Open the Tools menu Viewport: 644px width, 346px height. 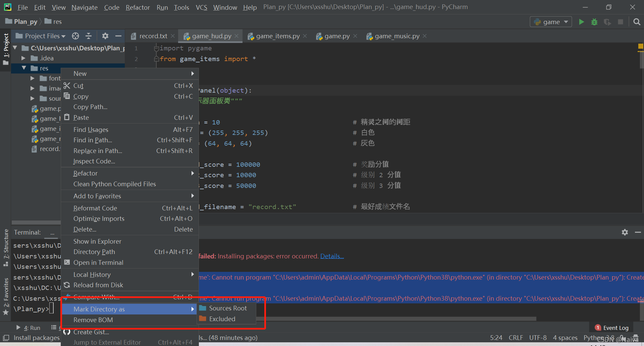(181, 7)
